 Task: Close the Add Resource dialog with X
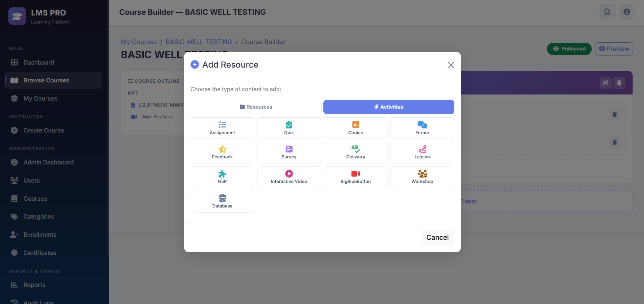pyautogui.click(x=451, y=65)
